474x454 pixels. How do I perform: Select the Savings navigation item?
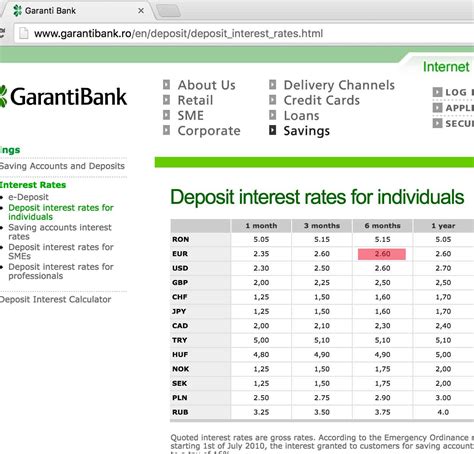[307, 131]
